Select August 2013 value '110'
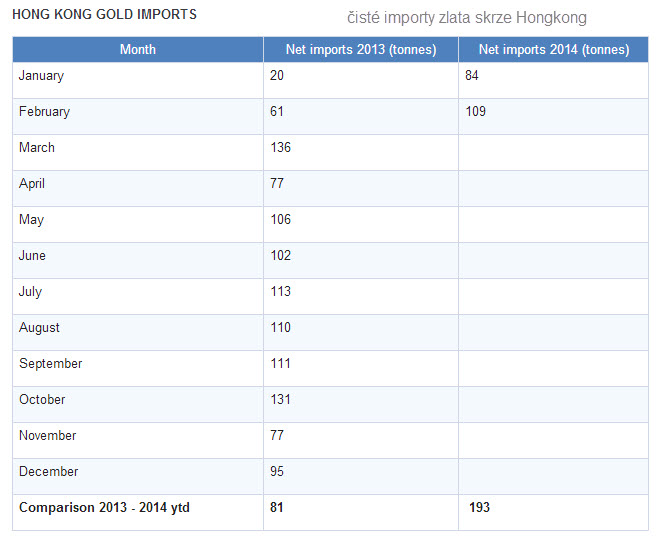 click(280, 328)
